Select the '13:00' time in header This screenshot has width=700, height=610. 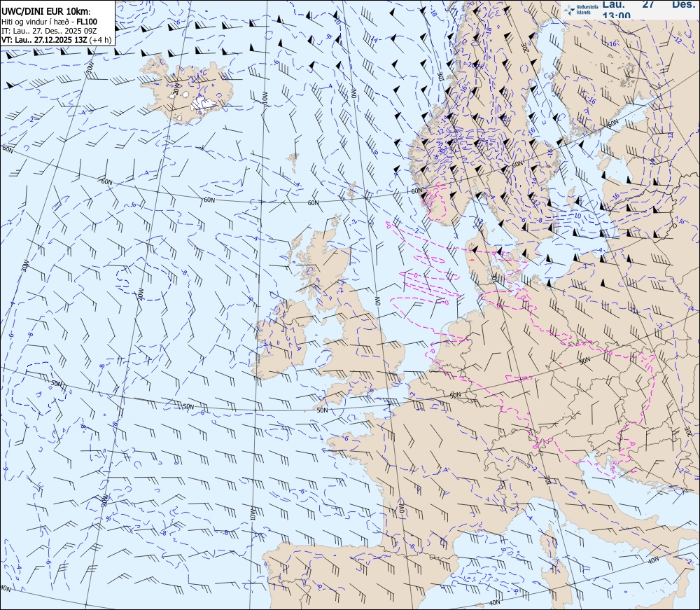pos(616,15)
